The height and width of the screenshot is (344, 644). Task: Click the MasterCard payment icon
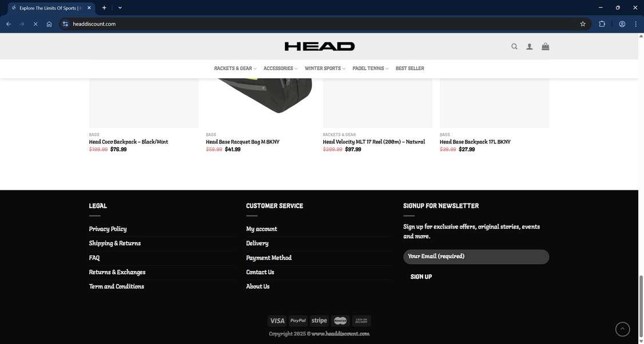(x=340, y=321)
